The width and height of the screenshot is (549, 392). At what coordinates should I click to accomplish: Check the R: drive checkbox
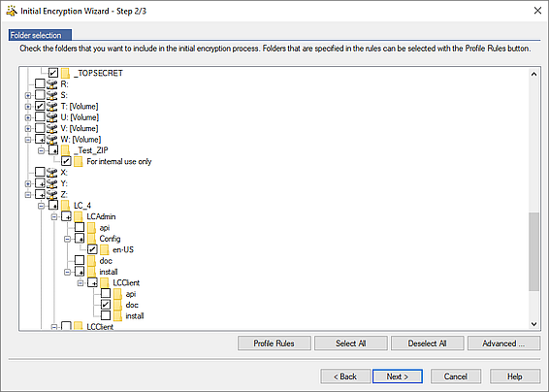[x=40, y=83]
